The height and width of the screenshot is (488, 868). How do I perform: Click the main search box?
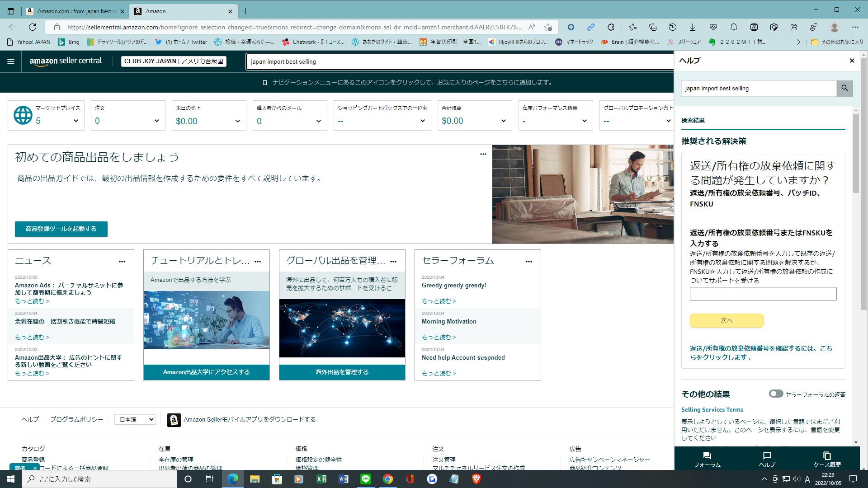click(460, 61)
